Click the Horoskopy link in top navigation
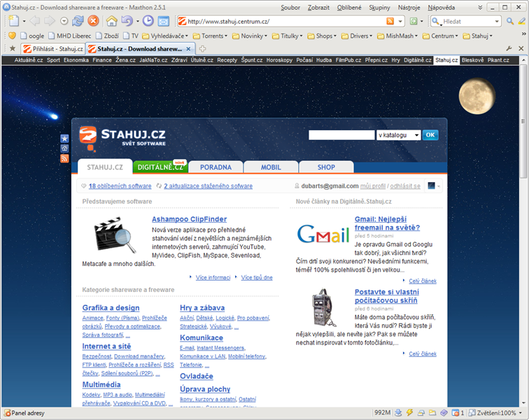 pyautogui.click(x=279, y=60)
